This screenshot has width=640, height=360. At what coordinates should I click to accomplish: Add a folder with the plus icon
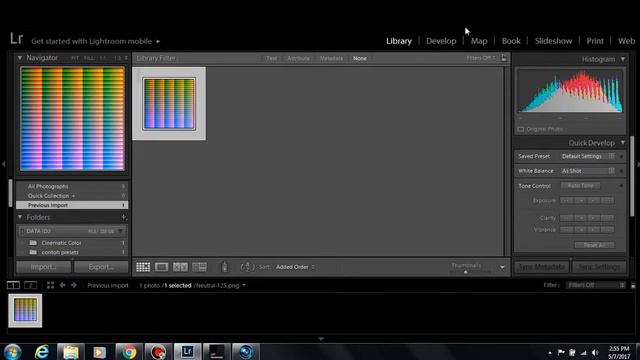click(124, 217)
